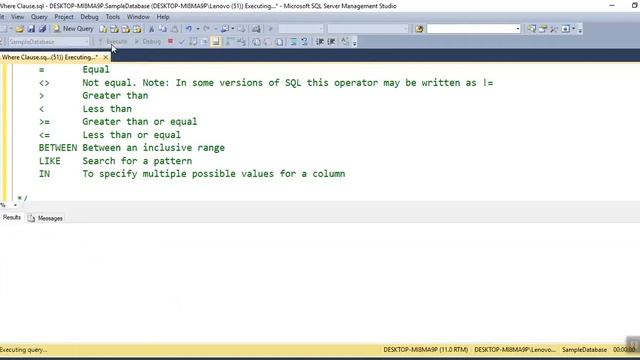Expand the Redo history dropdown arrow
Screen dimensions: 640x360
[216, 29]
